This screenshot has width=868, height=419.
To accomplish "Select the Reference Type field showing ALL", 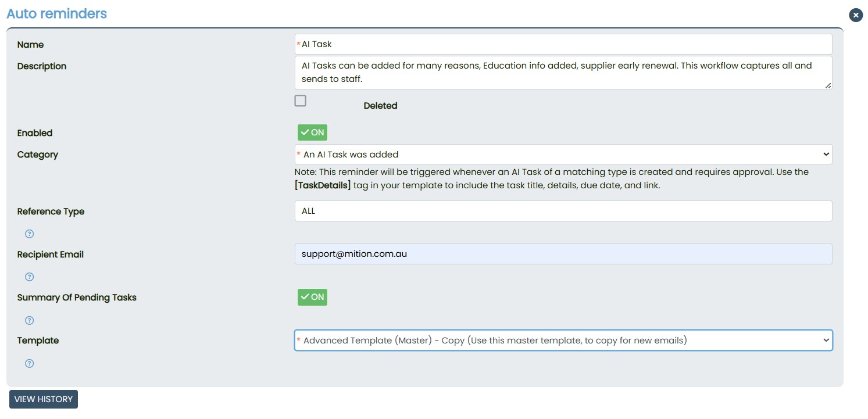I will (563, 211).
